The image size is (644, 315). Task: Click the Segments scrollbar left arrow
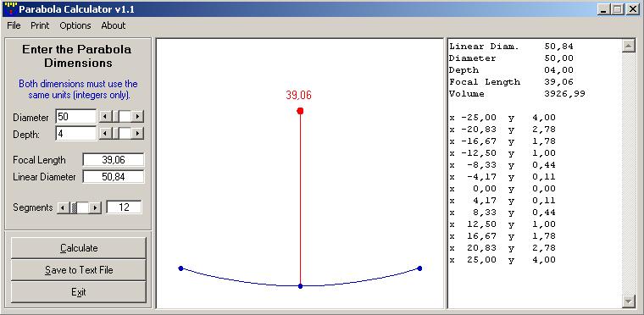point(63,207)
